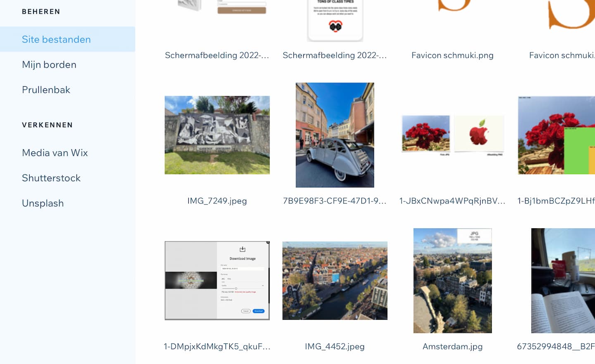Click the Amsterdam.jpg file name label
595x364 pixels.
pos(452,346)
